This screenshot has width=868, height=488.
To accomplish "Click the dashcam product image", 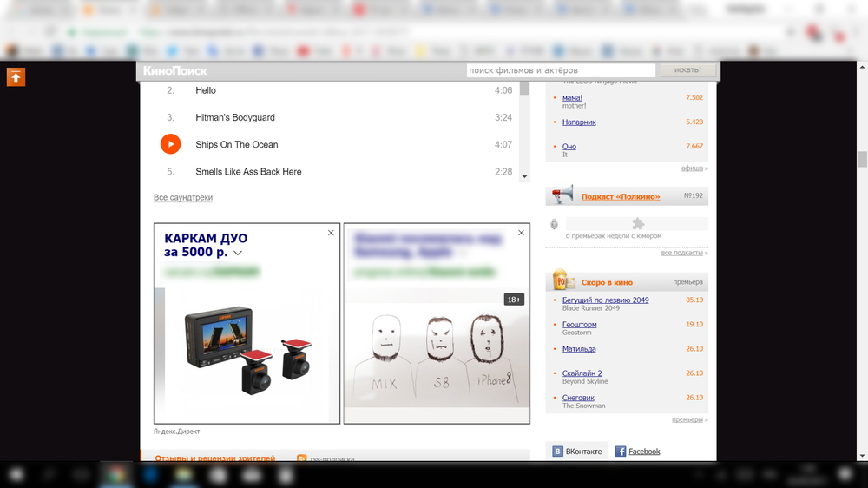I will tap(247, 351).
